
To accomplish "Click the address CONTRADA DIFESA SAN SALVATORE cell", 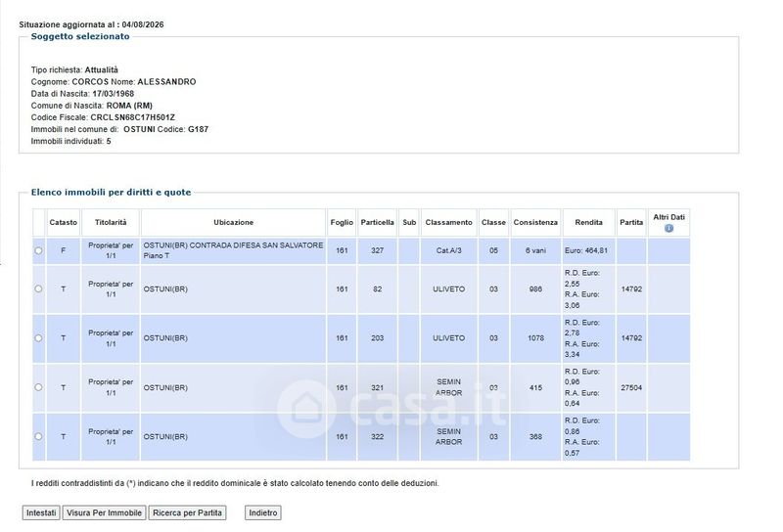I will click(x=233, y=250).
